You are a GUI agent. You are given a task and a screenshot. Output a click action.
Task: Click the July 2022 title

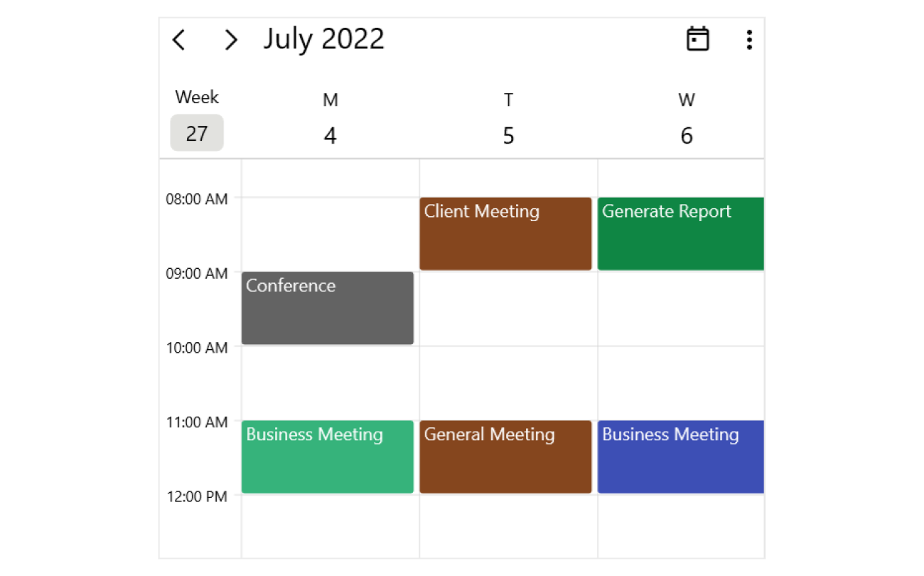coord(324,39)
